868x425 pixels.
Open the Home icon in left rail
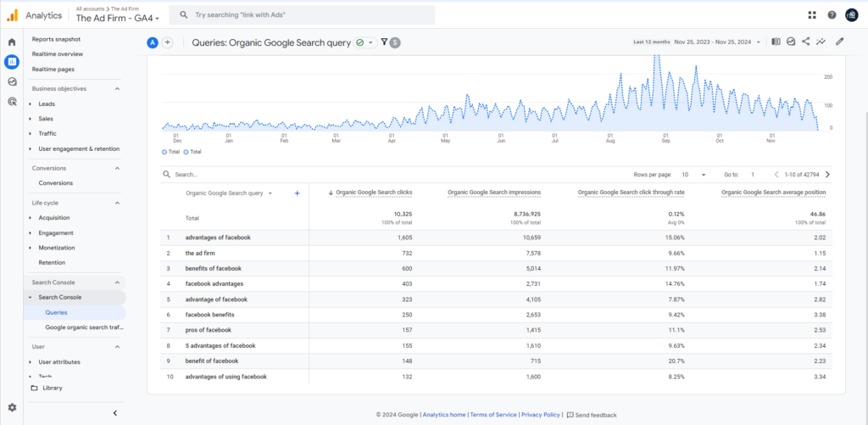tap(12, 42)
